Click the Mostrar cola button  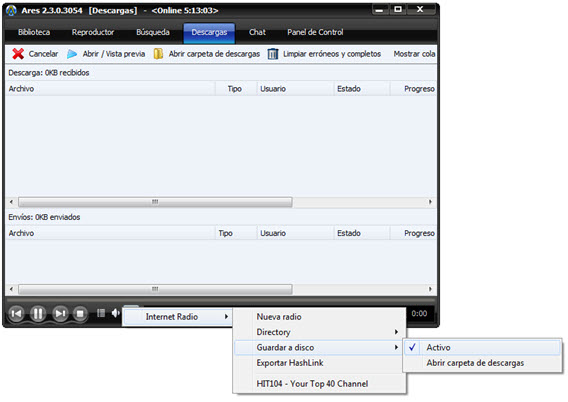pos(414,54)
